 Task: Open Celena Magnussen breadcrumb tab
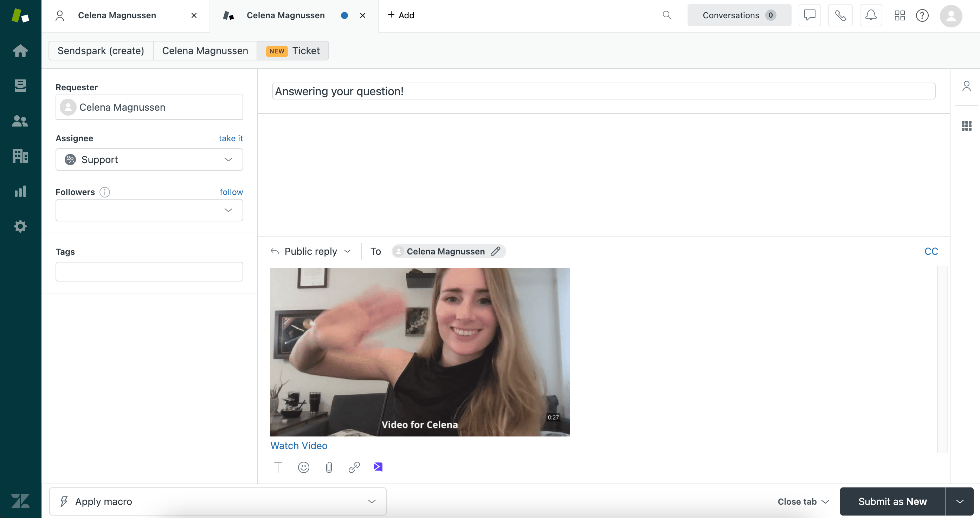[205, 51]
